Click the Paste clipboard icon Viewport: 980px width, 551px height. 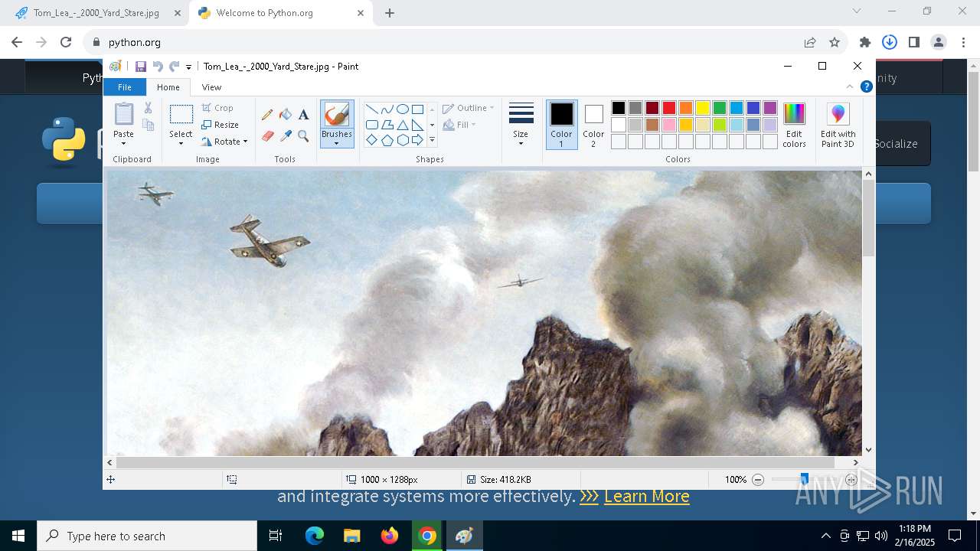123,114
